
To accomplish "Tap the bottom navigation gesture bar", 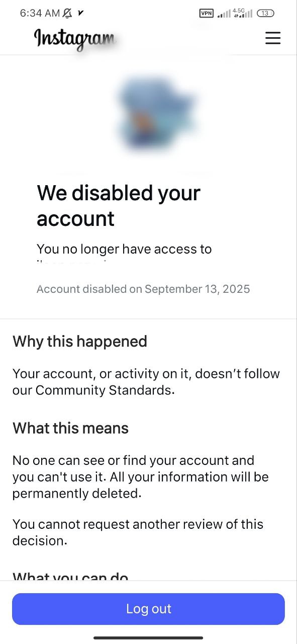I will (x=148, y=638).
